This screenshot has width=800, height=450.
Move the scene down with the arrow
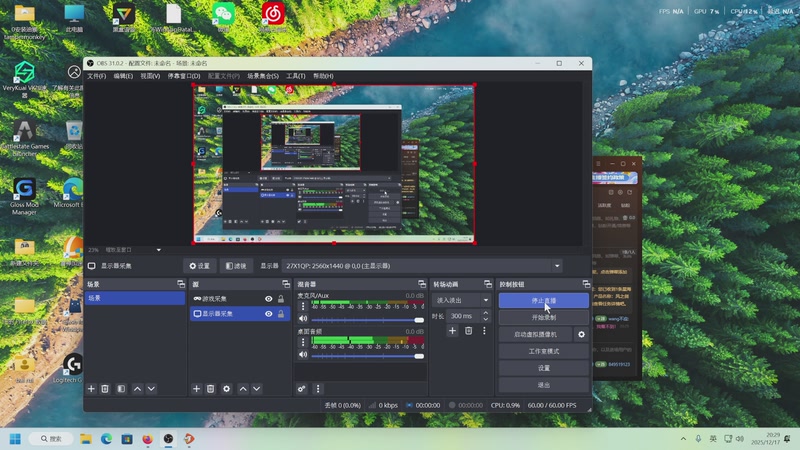click(151, 389)
